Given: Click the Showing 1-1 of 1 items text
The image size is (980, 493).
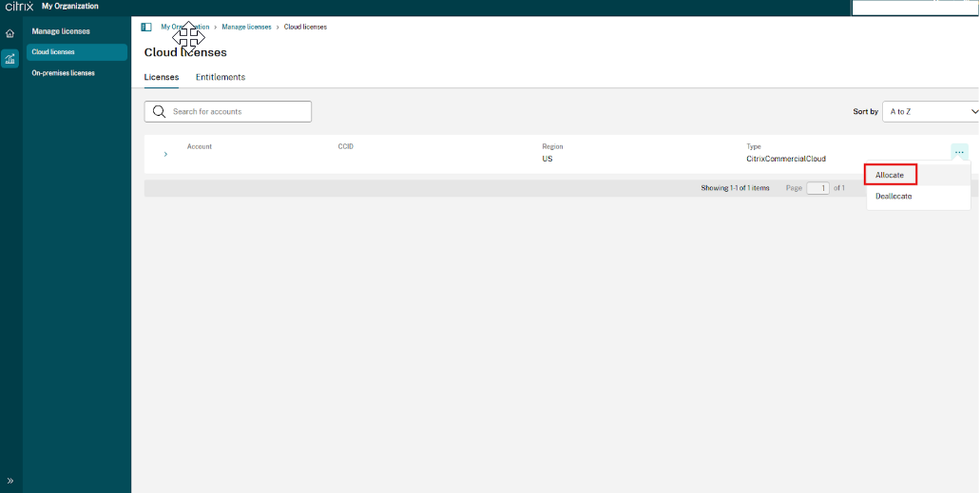Looking at the screenshot, I should click(735, 188).
